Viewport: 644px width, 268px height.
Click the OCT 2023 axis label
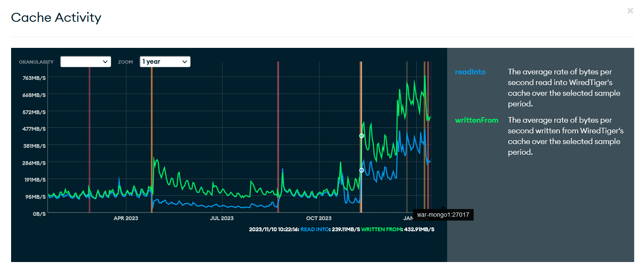click(x=319, y=218)
